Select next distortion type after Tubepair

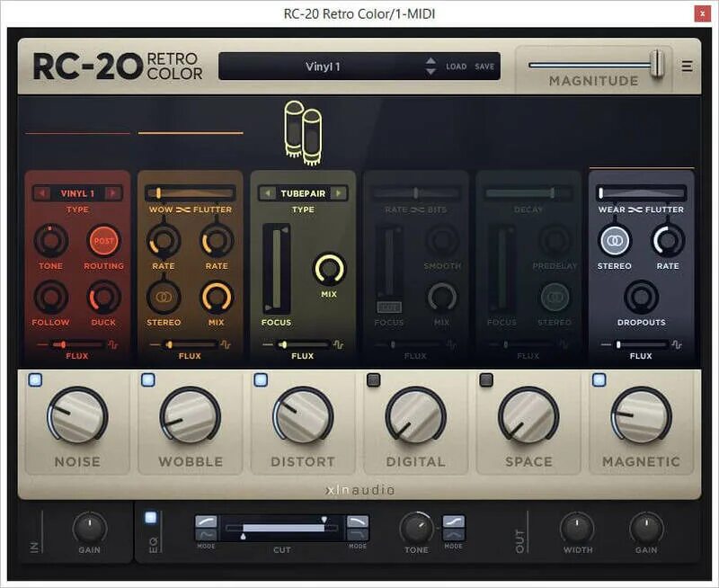pyautogui.click(x=339, y=193)
